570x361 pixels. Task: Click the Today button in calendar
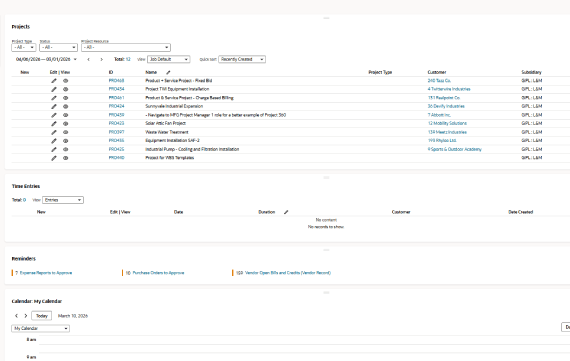coord(41,316)
